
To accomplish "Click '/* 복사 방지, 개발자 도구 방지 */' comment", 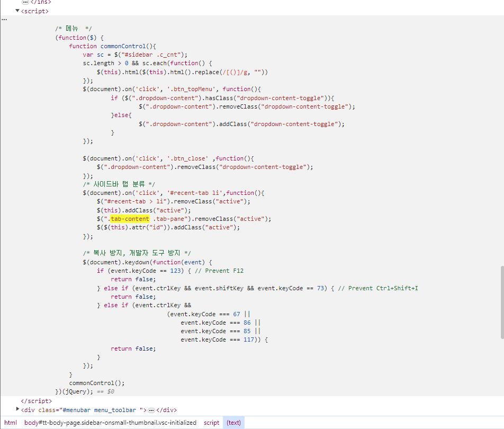I will tap(137, 253).
